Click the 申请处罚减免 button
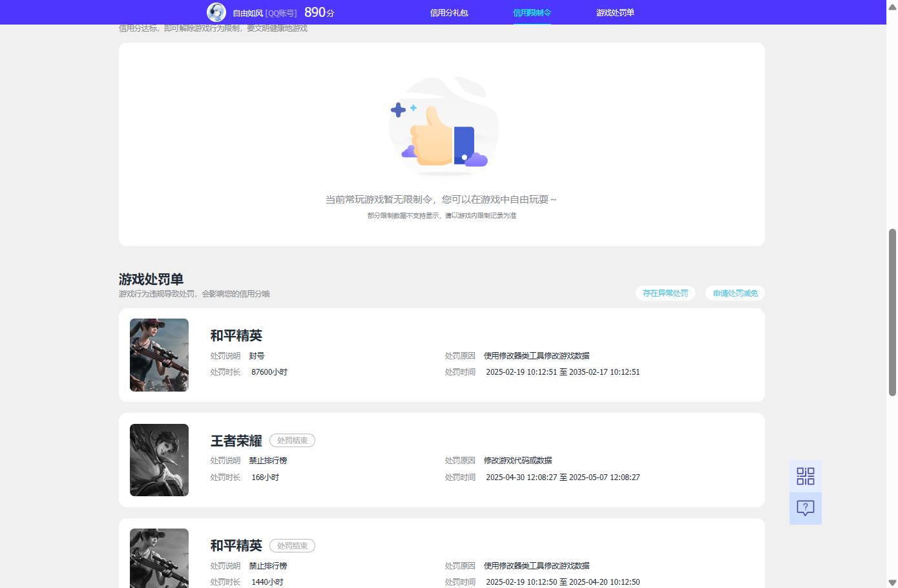Image resolution: width=898 pixels, height=588 pixels. coord(735,293)
